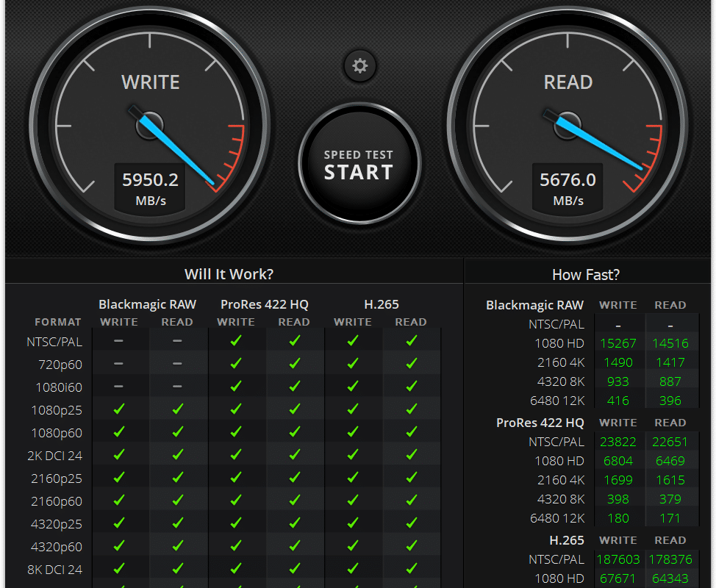
Task: Click Blackmagic RAW 1080 HD read value 14516
Action: coord(670,343)
